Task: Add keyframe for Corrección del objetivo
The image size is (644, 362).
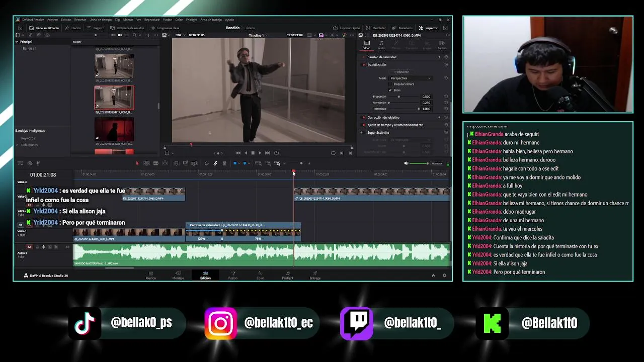Action: (x=439, y=117)
